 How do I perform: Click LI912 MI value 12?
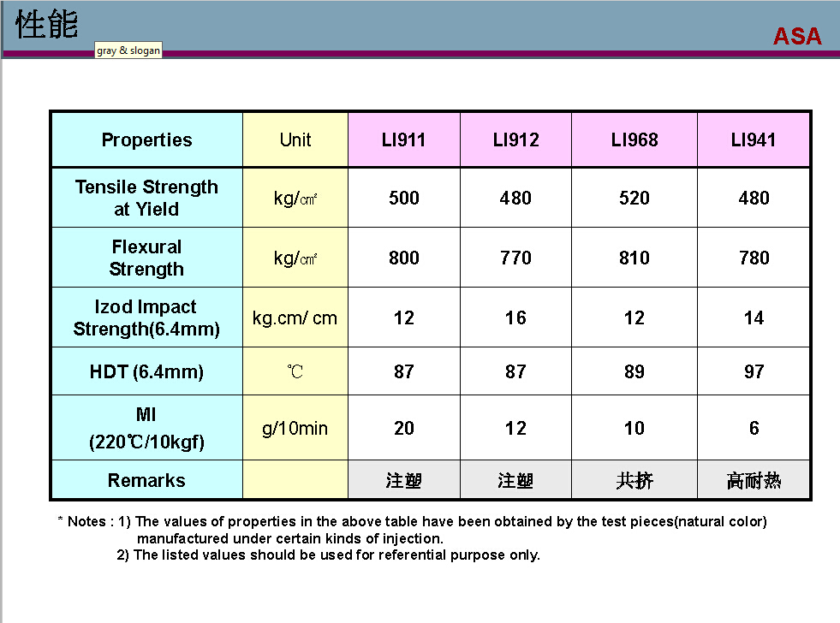[x=515, y=428]
